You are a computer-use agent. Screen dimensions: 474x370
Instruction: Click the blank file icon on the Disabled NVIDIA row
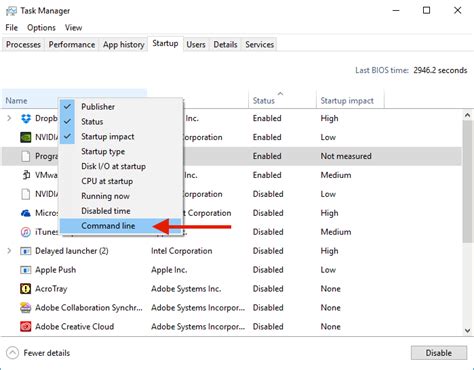(26, 194)
